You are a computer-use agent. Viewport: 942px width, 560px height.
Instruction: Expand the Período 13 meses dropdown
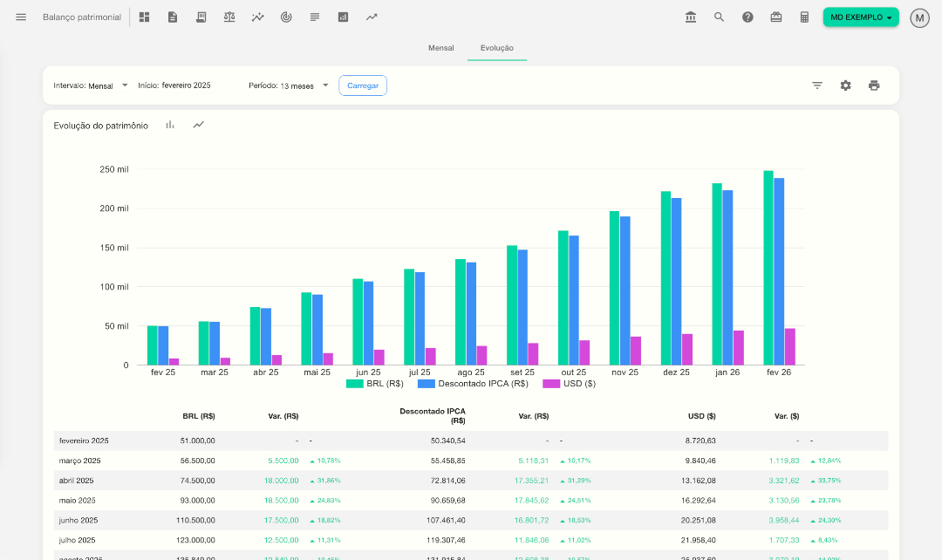pos(289,85)
